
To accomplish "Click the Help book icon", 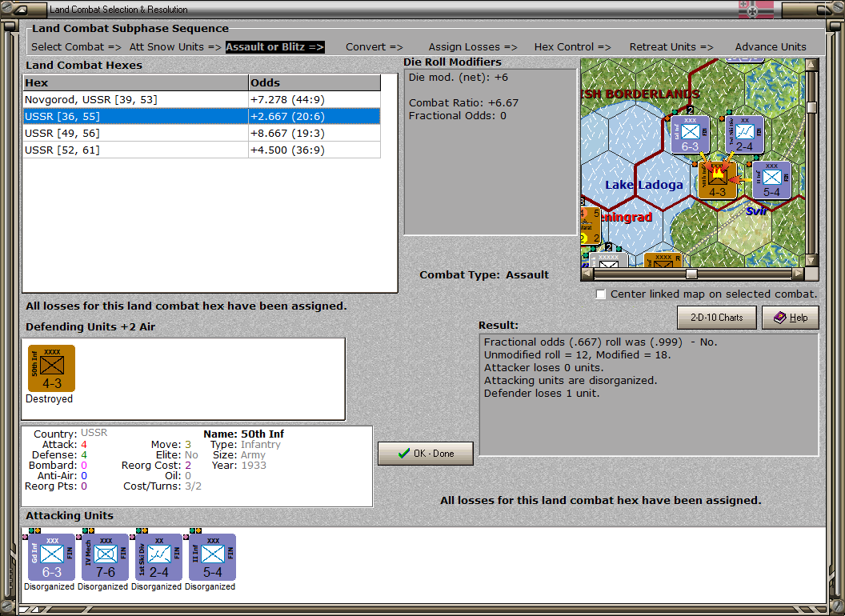I will (780, 318).
